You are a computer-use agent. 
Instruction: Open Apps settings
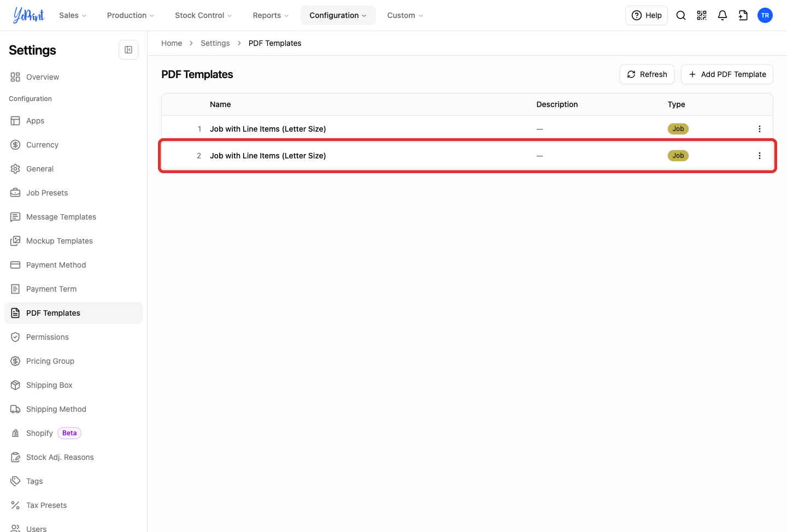pyautogui.click(x=73, y=121)
